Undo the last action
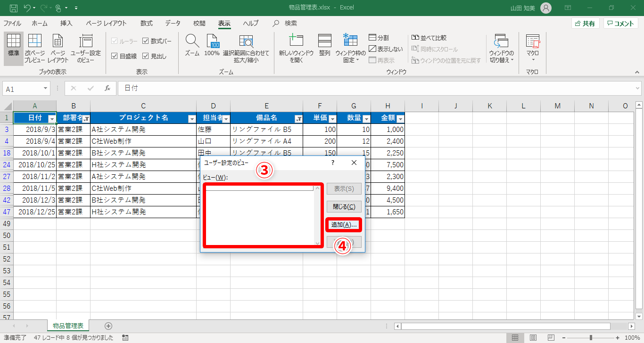The image size is (644, 343). (27, 8)
